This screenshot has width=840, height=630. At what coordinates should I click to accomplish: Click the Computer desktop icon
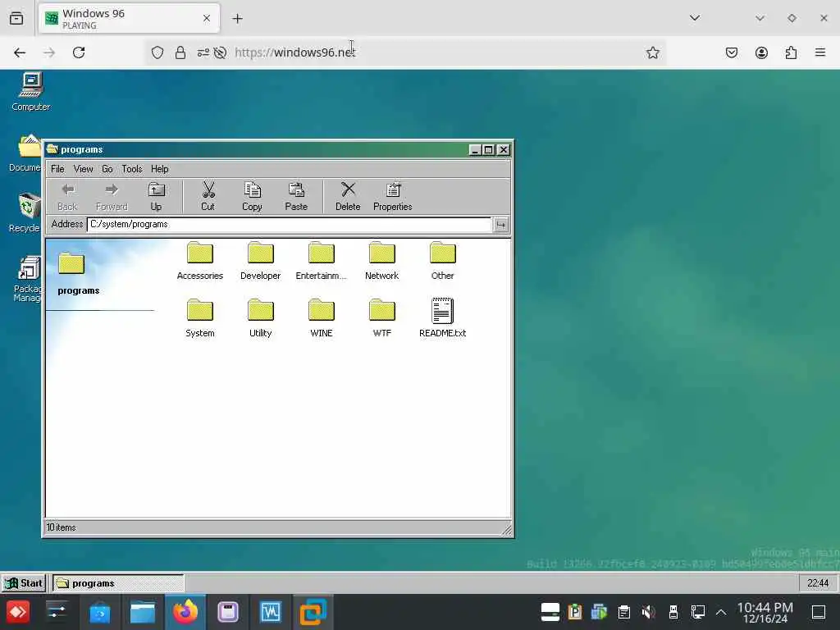coord(31,92)
